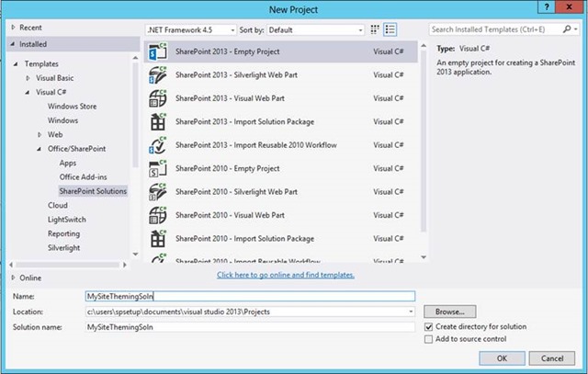The width and height of the screenshot is (588, 374).
Task: Click the search magnifier icon
Action: pyautogui.click(x=567, y=29)
